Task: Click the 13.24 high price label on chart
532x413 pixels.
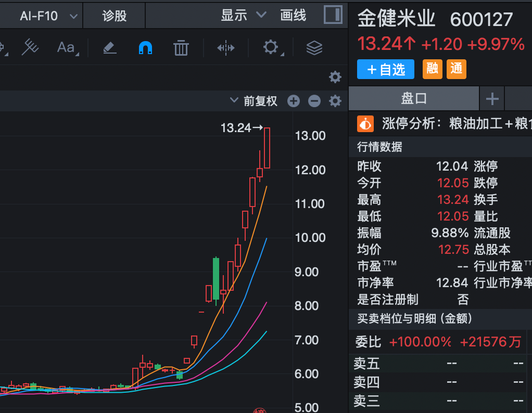Action: (235, 128)
